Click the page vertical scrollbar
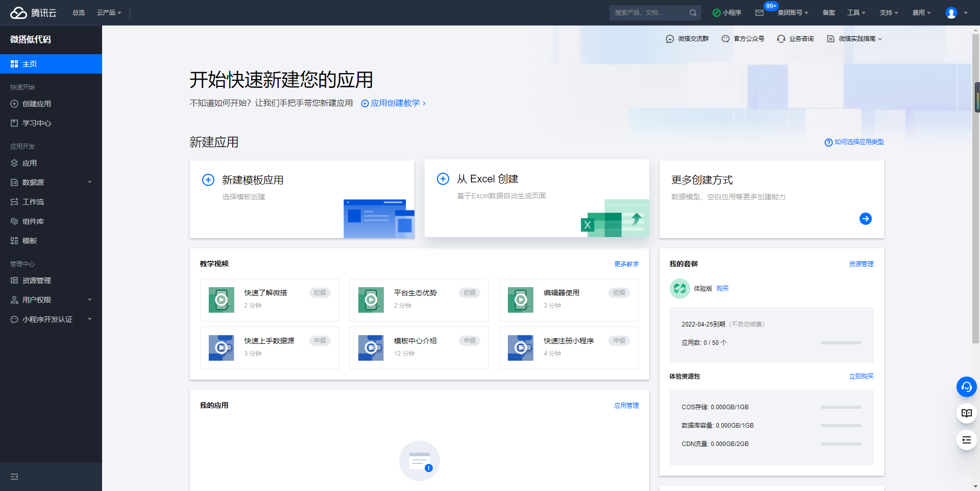This screenshot has height=491, width=980. point(976,189)
